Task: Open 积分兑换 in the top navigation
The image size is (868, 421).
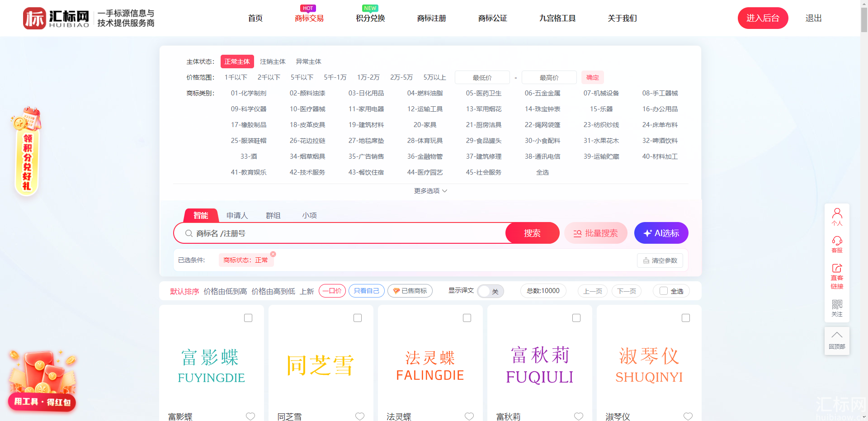Action: [370, 18]
